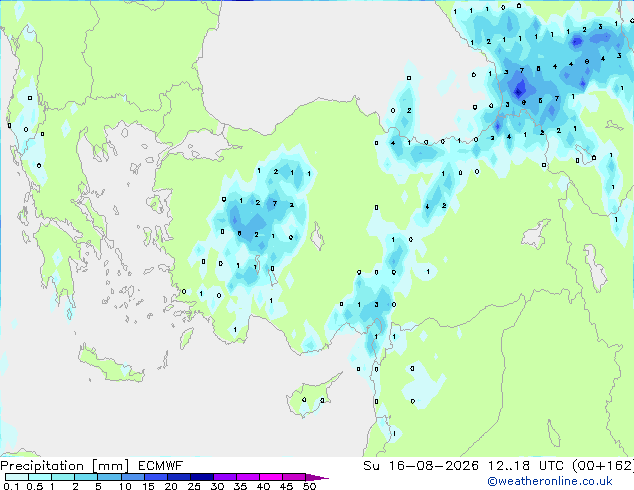Click the "45" legend scale value
This screenshot has width=634, height=490.
(286, 486)
